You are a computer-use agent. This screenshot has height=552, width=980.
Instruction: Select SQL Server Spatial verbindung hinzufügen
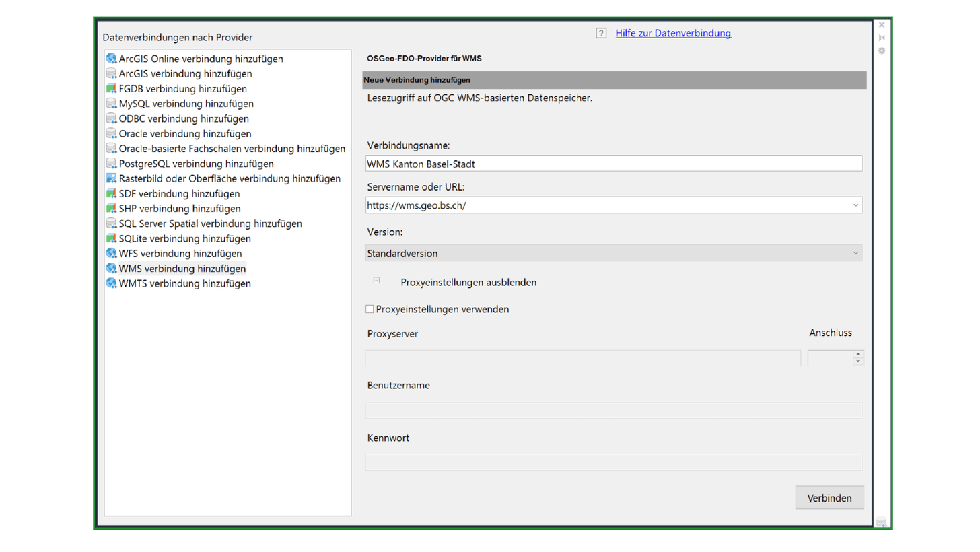210,223
